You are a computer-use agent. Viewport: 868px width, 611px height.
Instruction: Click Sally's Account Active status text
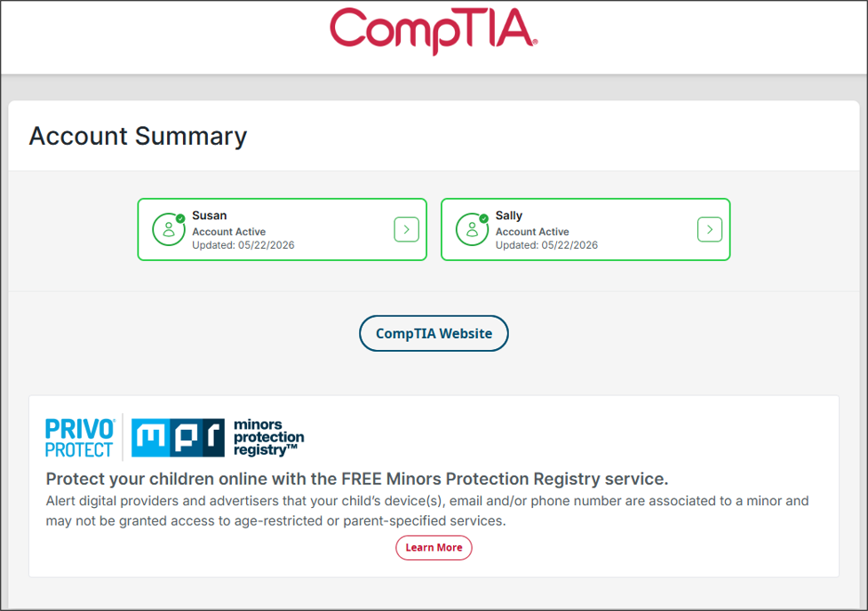pyautogui.click(x=532, y=231)
